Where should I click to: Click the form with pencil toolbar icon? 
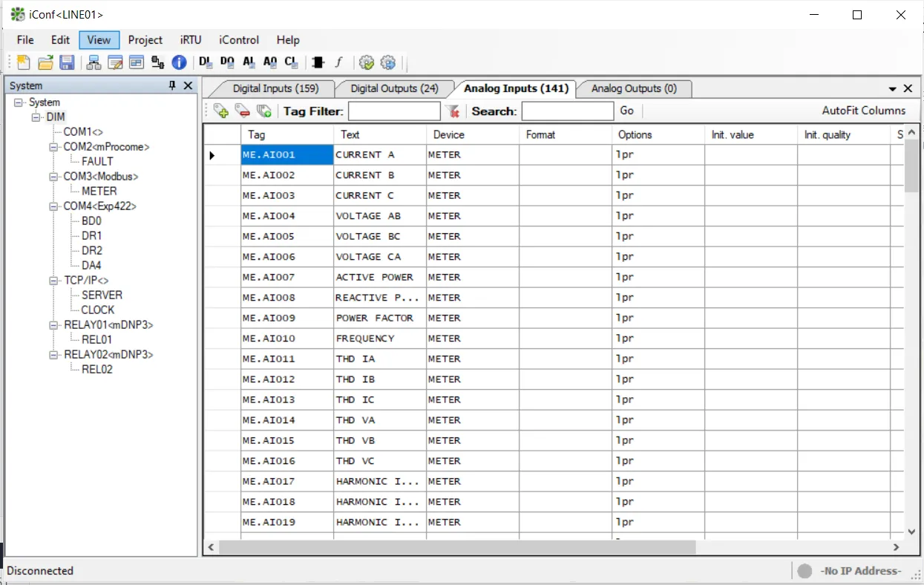click(x=115, y=62)
